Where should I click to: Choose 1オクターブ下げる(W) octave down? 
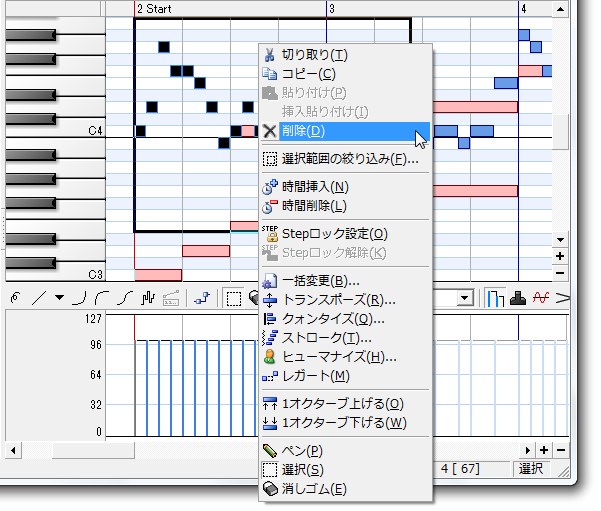tap(345, 423)
